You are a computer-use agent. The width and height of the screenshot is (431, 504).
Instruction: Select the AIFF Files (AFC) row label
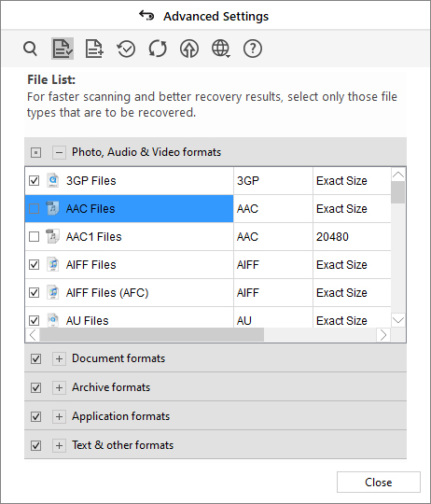(x=107, y=292)
